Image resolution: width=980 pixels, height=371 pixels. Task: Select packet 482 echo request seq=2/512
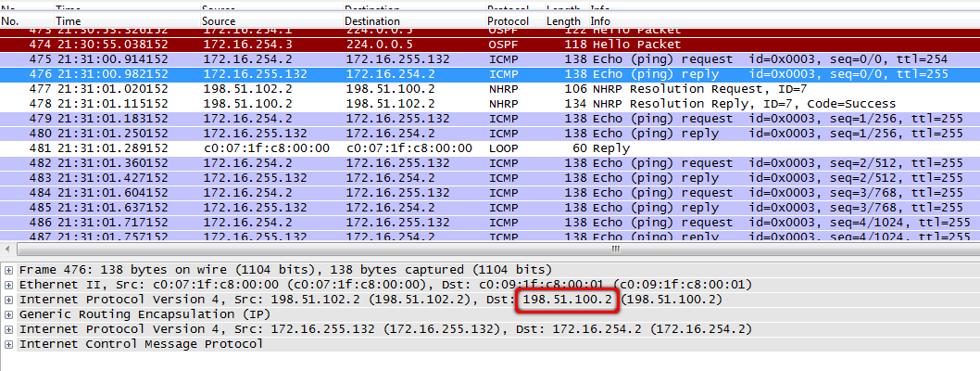click(x=490, y=162)
